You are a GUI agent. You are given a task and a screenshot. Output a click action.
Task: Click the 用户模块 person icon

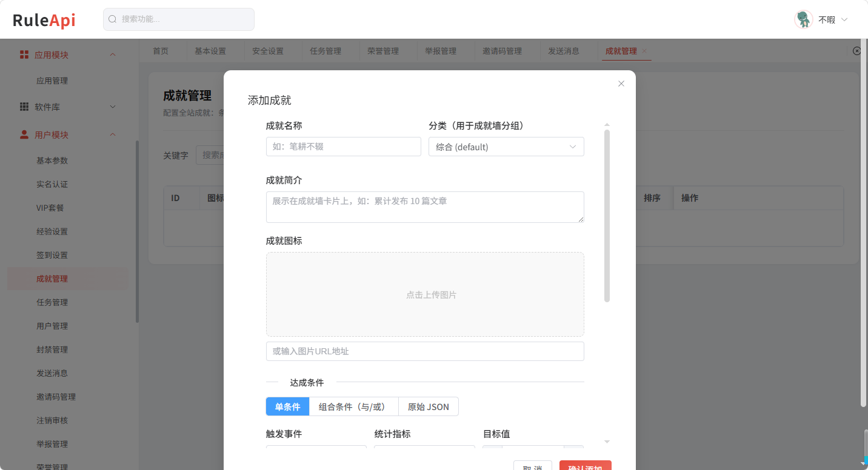coord(24,134)
